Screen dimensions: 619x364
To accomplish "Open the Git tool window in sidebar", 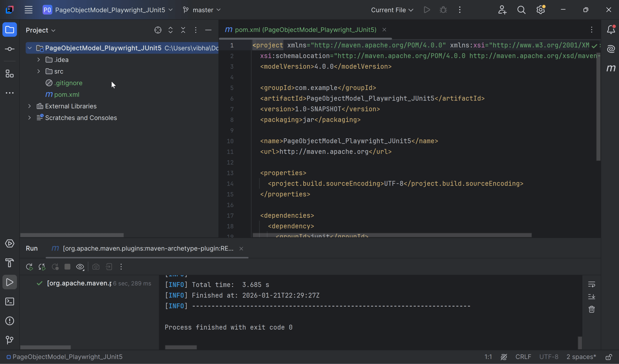I will pos(10,340).
